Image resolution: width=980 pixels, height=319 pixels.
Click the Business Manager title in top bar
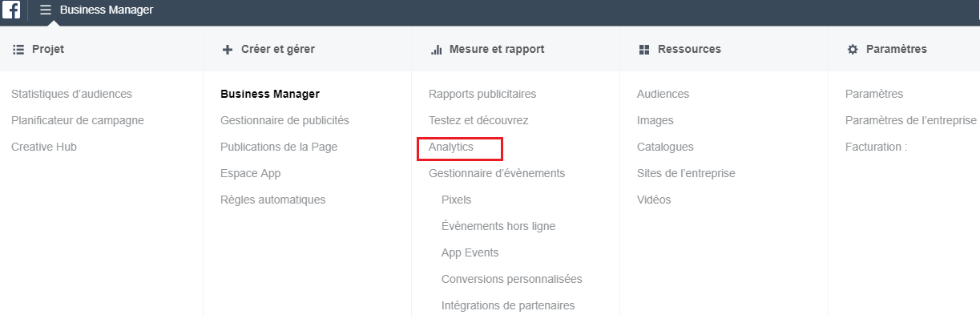107,10
